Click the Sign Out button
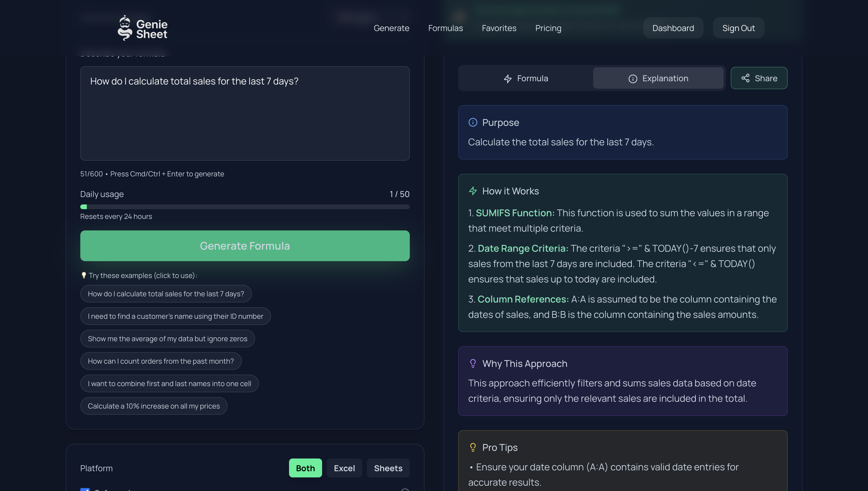 coord(738,28)
